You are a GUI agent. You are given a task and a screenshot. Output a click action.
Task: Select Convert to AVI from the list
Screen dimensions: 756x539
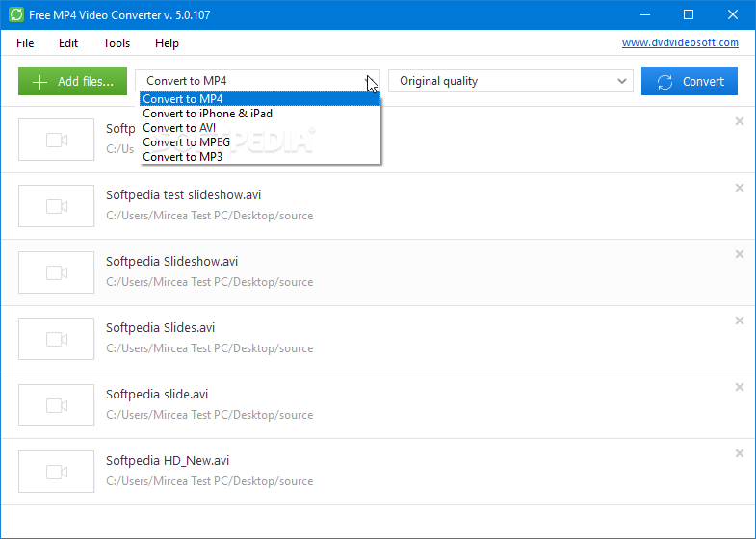point(179,128)
